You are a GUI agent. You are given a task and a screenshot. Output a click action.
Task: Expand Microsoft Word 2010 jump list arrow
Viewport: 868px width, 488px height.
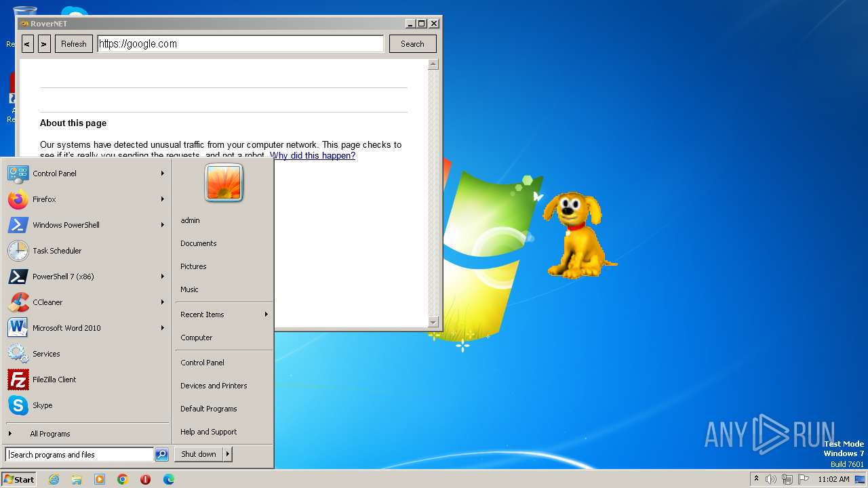163,328
